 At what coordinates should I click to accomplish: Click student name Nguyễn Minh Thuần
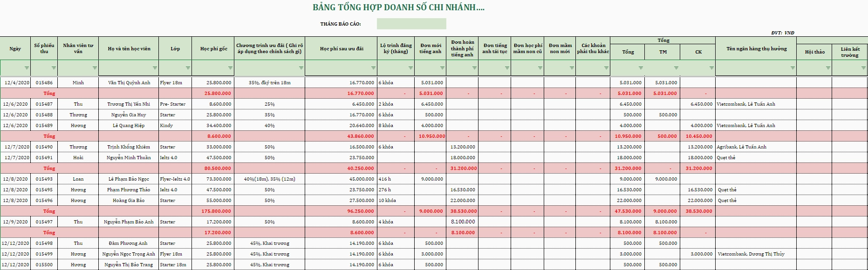(129, 157)
